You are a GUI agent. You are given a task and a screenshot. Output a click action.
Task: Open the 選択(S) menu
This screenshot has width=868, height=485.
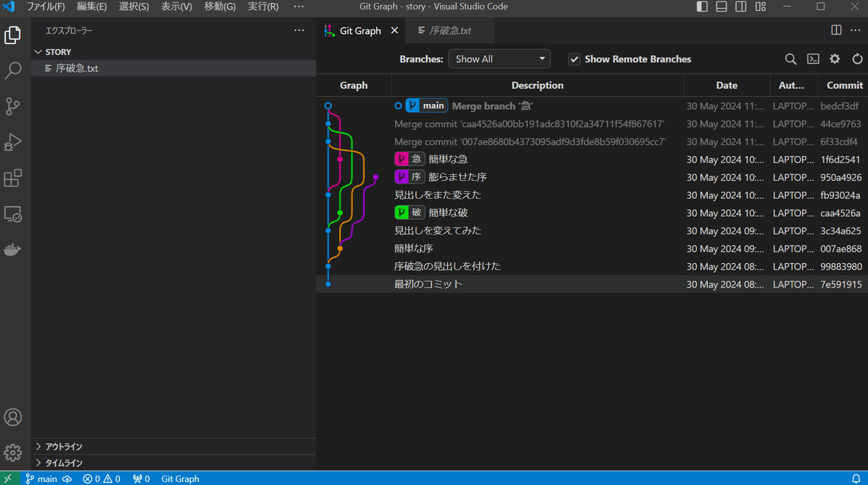[134, 7]
